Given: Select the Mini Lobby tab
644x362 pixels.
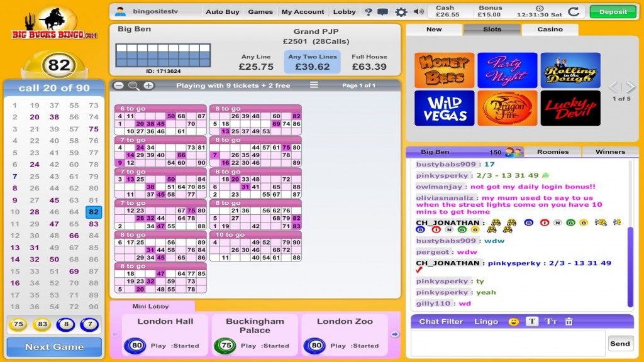Looking at the screenshot, I should [151, 306].
